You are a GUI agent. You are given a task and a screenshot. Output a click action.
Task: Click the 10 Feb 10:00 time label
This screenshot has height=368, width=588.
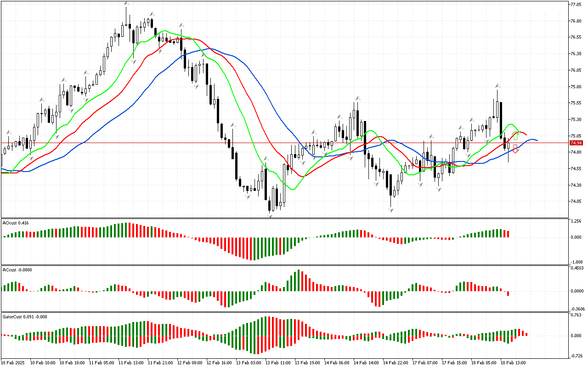point(43,363)
